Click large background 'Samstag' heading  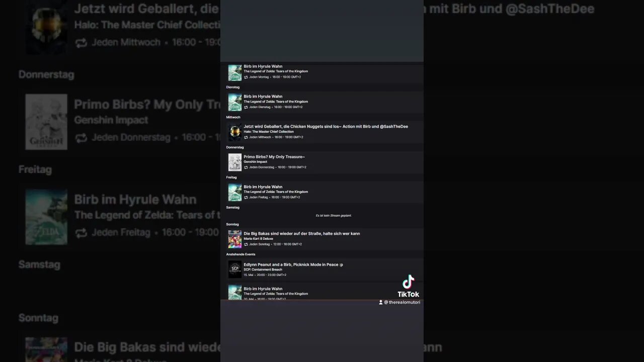(x=39, y=264)
